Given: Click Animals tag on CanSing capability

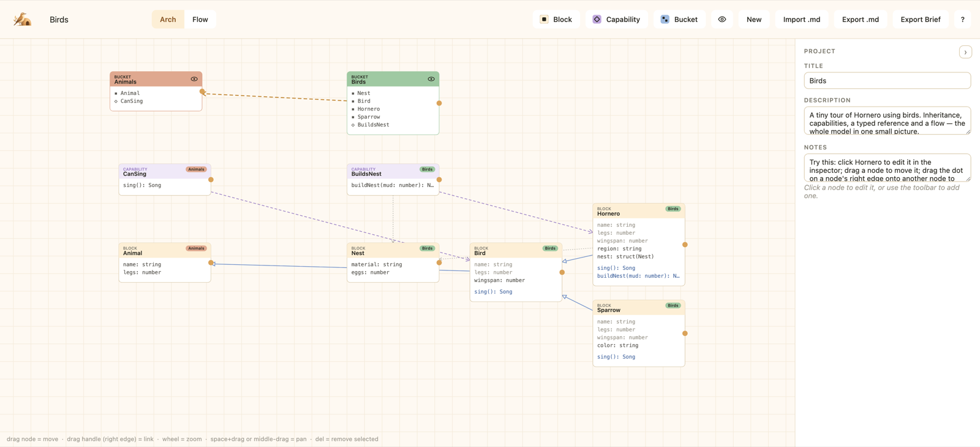Looking at the screenshot, I should [196, 169].
